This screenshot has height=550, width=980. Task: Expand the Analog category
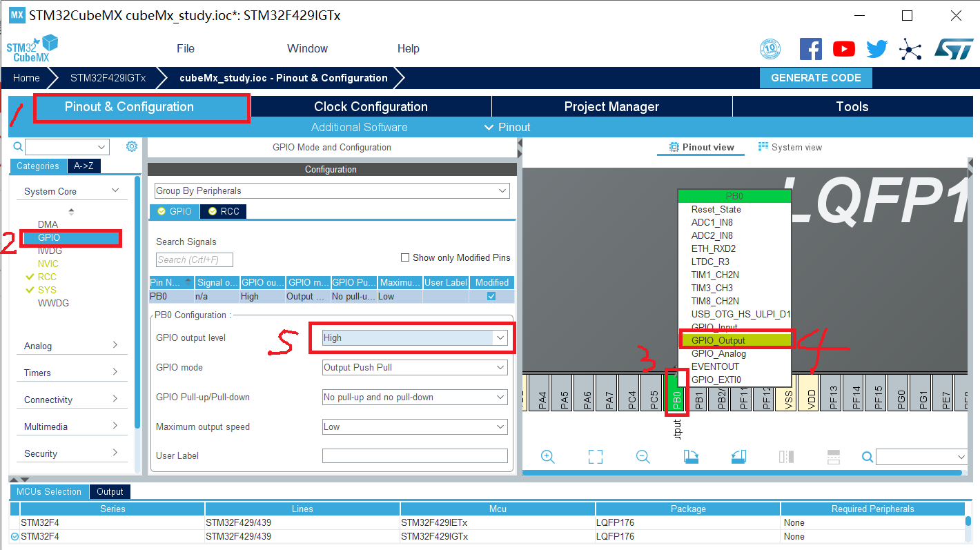72,346
